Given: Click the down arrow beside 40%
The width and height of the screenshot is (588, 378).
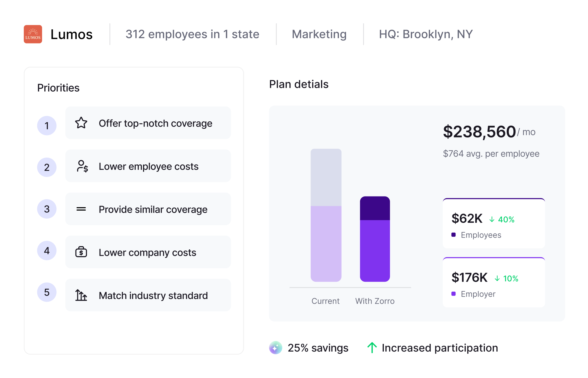Looking at the screenshot, I should pyautogui.click(x=492, y=219).
